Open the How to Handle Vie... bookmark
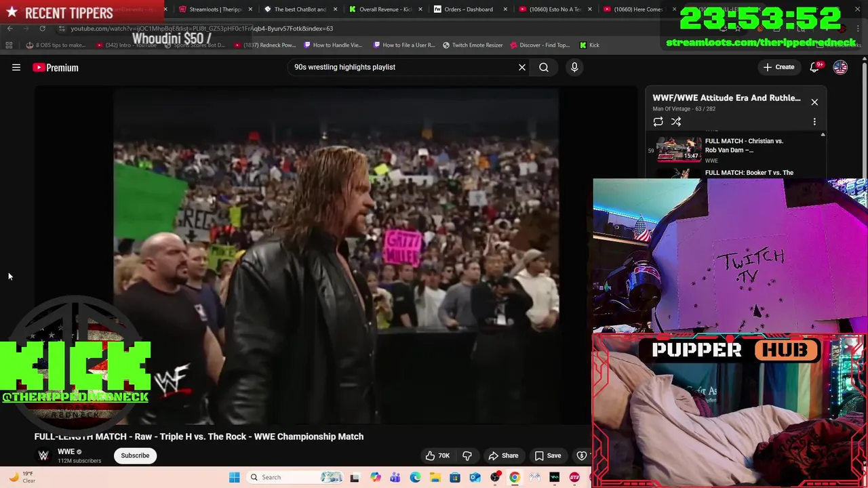This screenshot has width=868, height=488. [333, 45]
